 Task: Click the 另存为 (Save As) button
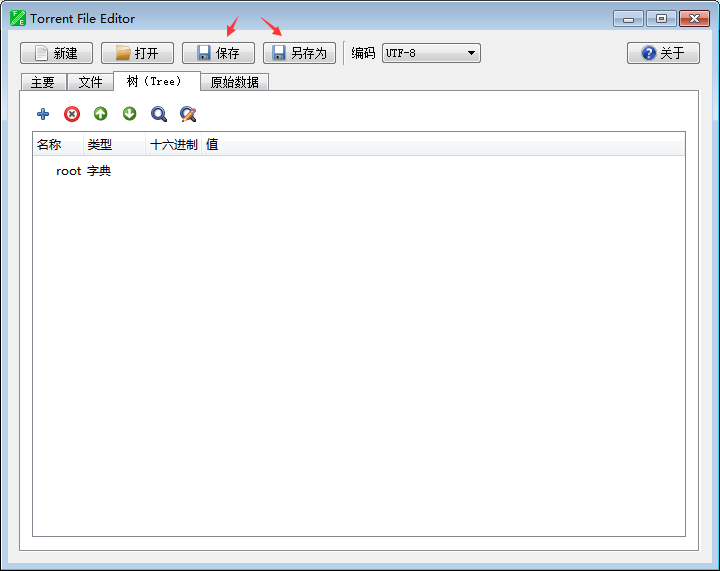point(299,53)
